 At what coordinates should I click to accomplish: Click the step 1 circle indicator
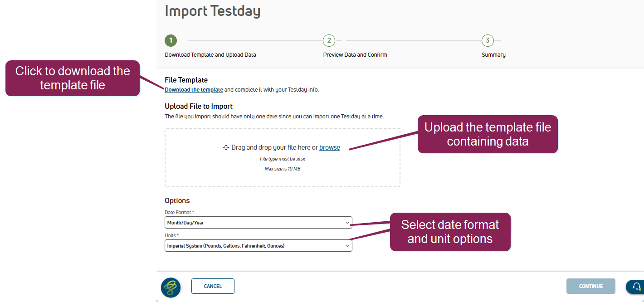pyautogui.click(x=171, y=40)
